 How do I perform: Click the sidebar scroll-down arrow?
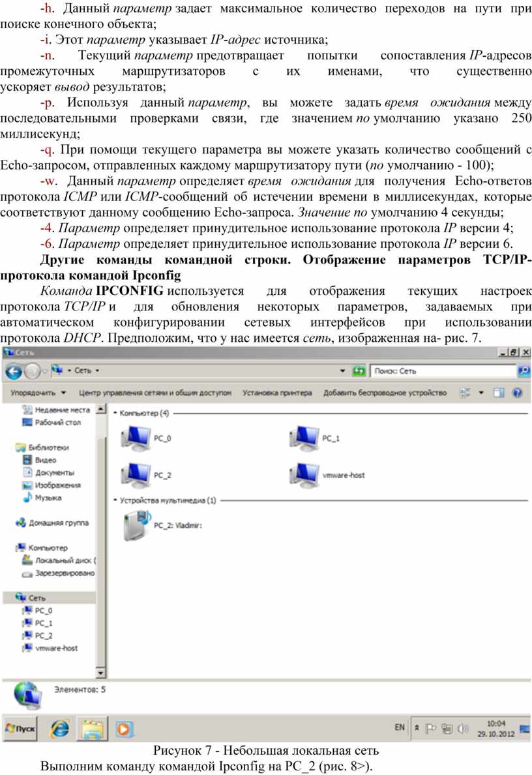(101, 673)
